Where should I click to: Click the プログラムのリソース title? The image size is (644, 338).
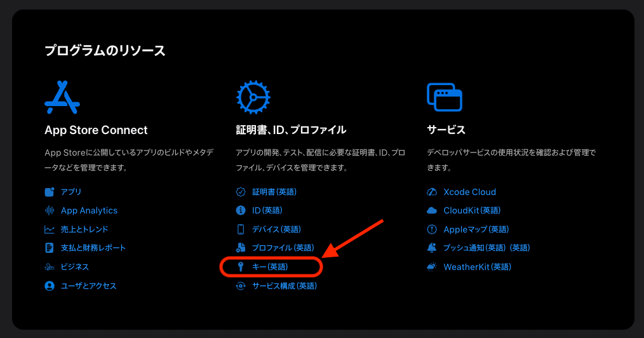[x=105, y=51]
